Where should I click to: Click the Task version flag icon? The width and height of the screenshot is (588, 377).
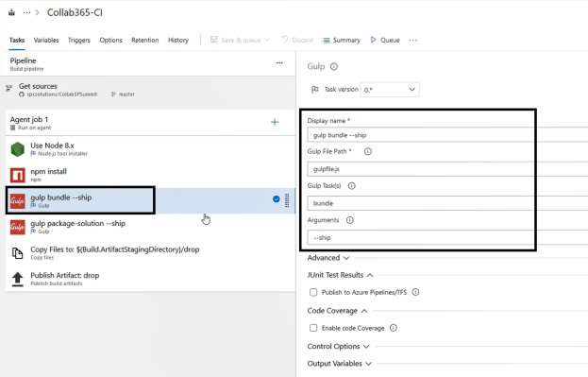pyautogui.click(x=315, y=90)
